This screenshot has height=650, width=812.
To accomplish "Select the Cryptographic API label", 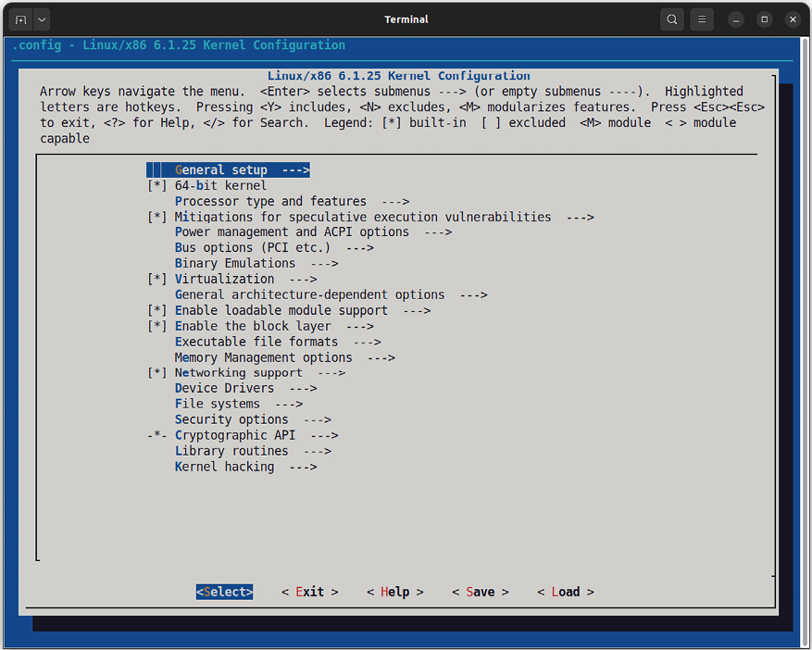I will point(234,435).
